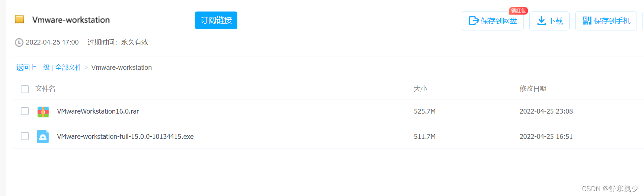Click the 保存到手机 button
Viewport: 644px width, 196px height.
click(x=606, y=21)
